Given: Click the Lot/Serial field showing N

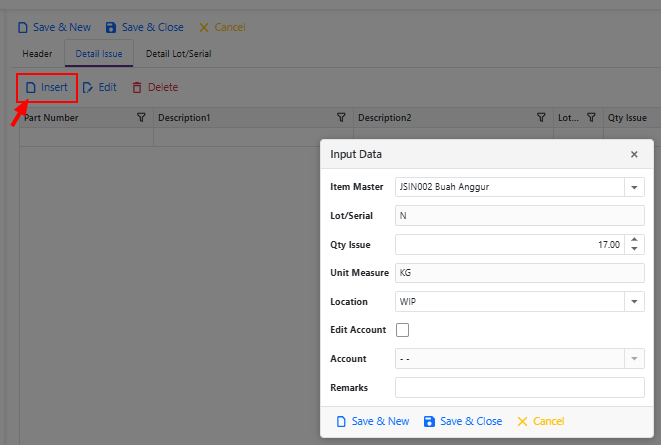Looking at the screenshot, I should (x=519, y=216).
